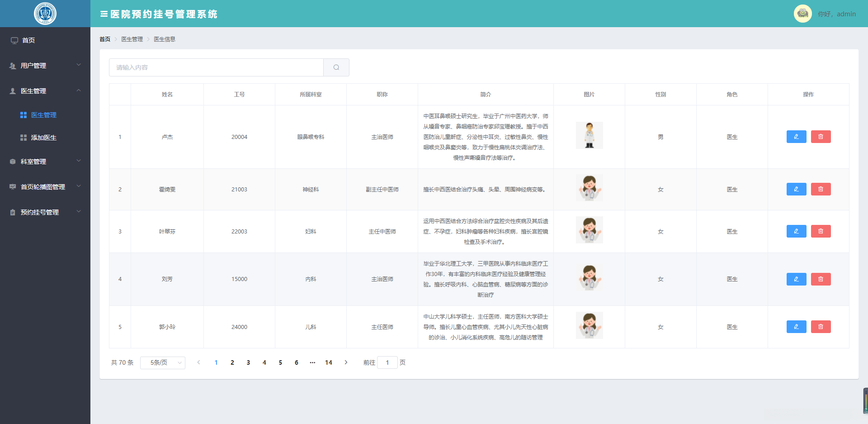Screen dimensions: 868x424
Task: Go to 首页 via the breadcrumb link
Action: 104,39
